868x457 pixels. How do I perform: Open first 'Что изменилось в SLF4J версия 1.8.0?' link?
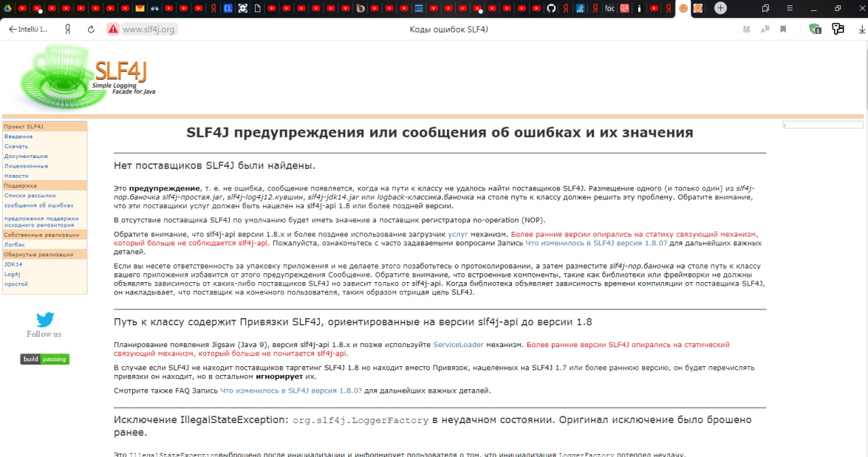tap(596, 243)
